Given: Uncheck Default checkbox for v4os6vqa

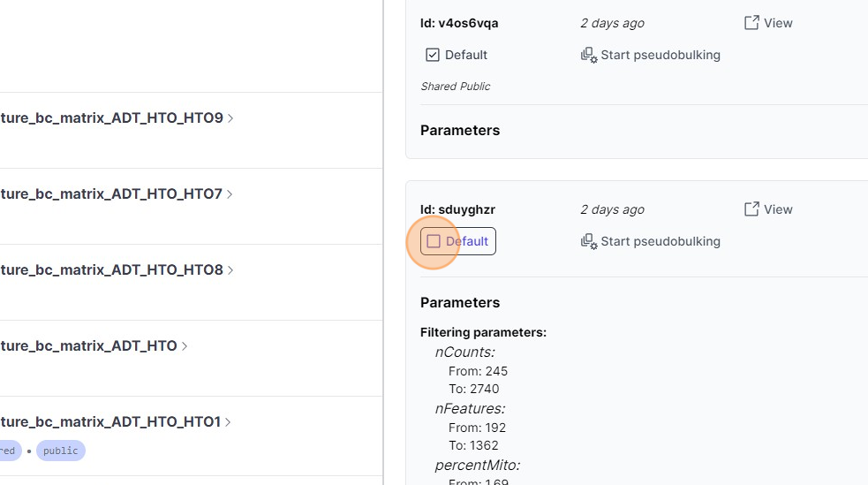Looking at the screenshot, I should pos(433,55).
